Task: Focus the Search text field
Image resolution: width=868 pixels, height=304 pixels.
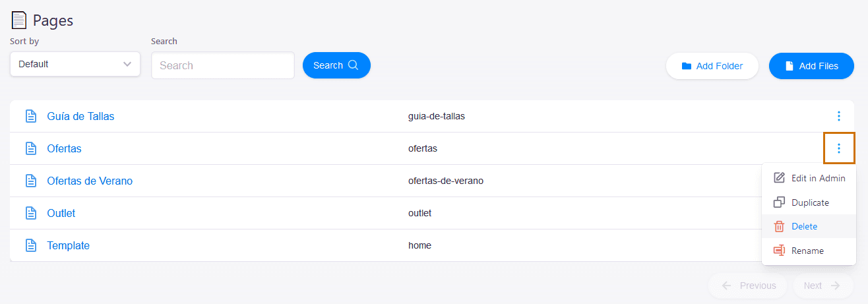Action: (223, 65)
